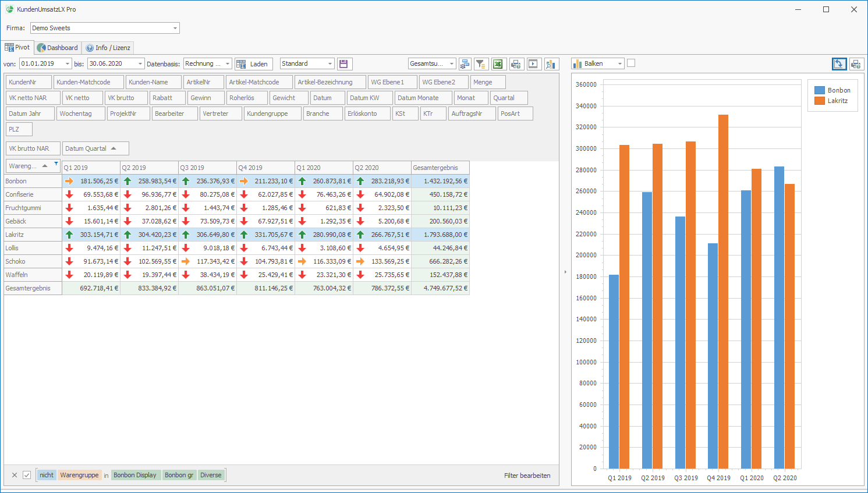Open the Info / Lizenz tab

click(x=108, y=48)
